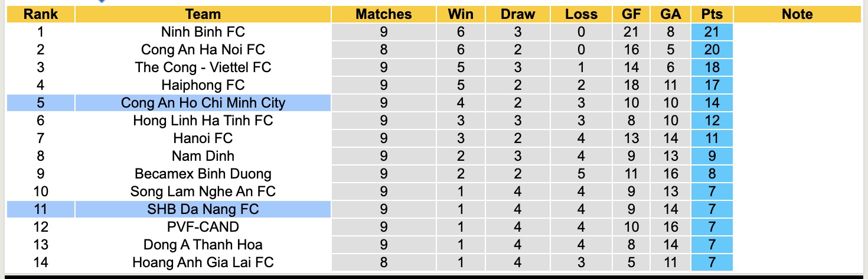The image size is (868, 279).
Task: Click the Rank column header
Action: [x=41, y=14]
